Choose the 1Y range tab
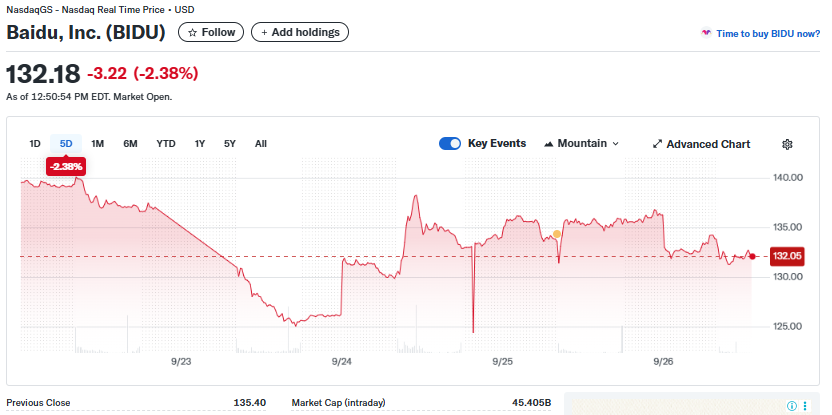 click(200, 144)
